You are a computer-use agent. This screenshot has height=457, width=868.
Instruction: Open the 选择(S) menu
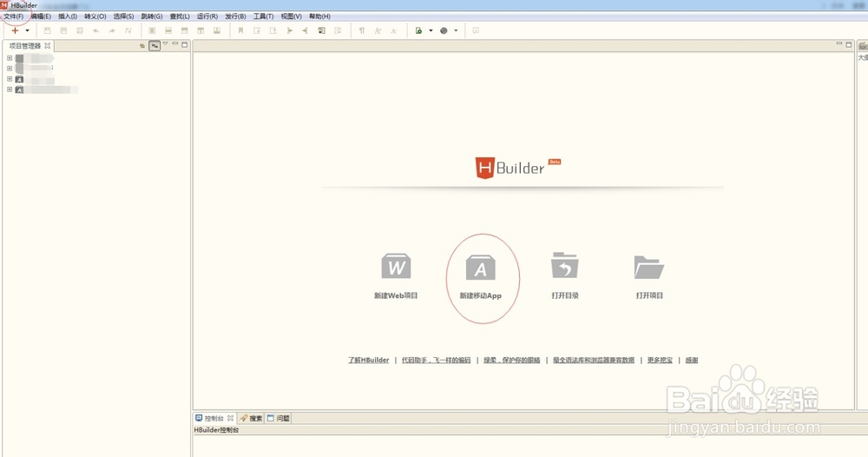123,17
